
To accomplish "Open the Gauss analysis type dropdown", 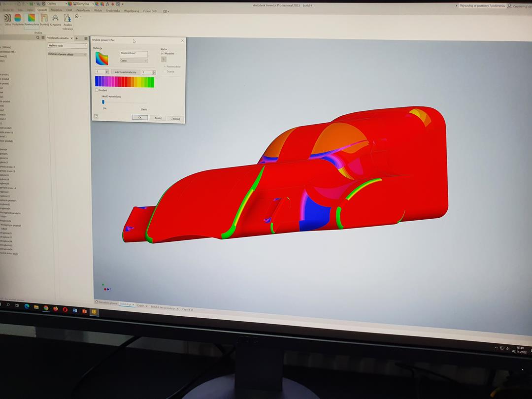I will (133, 61).
